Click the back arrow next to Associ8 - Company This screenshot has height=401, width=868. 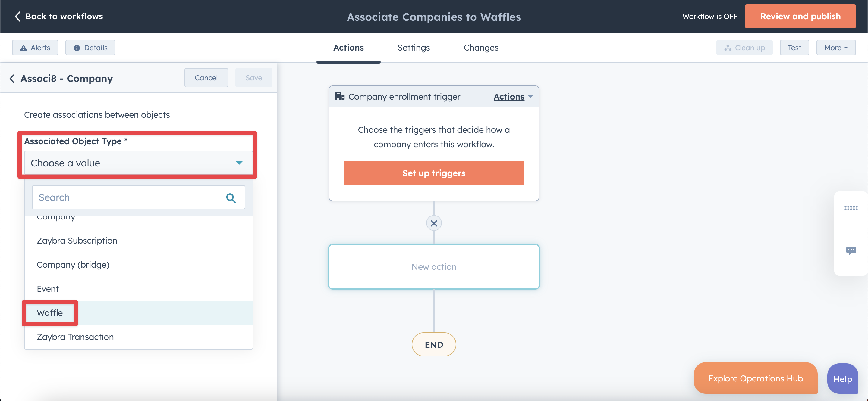coord(12,79)
